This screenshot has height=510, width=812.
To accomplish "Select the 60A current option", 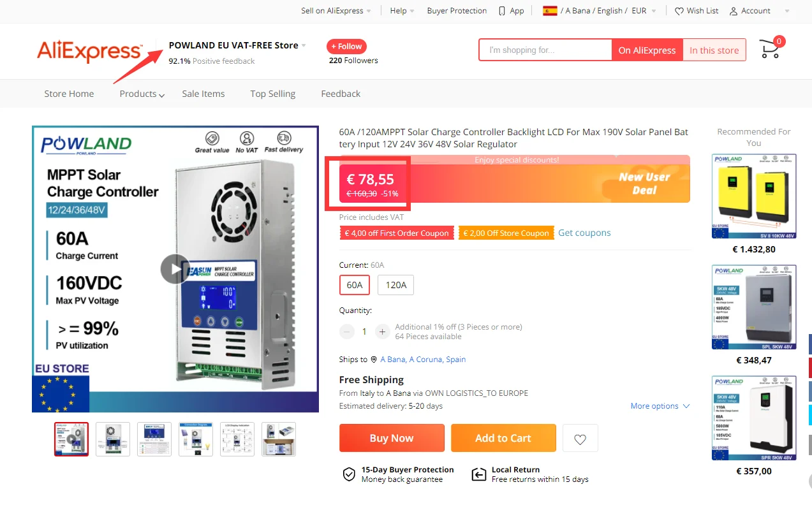I will pos(355,285).
